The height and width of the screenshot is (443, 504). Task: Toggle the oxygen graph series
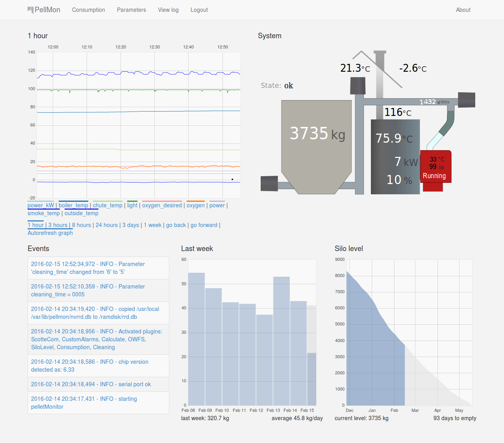[196, 205]
